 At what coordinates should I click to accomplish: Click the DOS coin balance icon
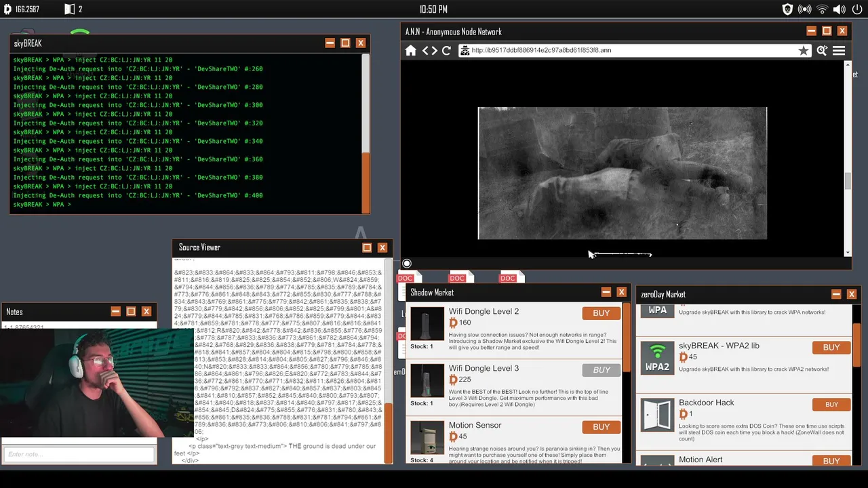click(7, 9)
